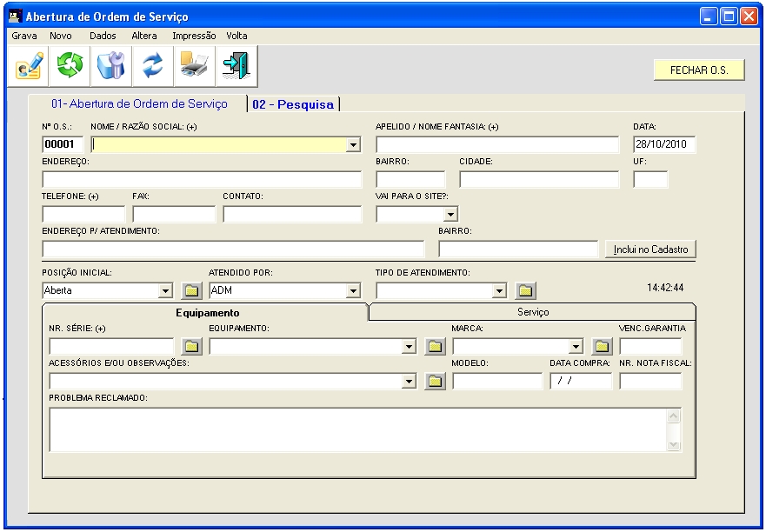This screenshot has height=532, width=766.
Task: Open the Impressão menu
Action: click(x=194, y=36)
